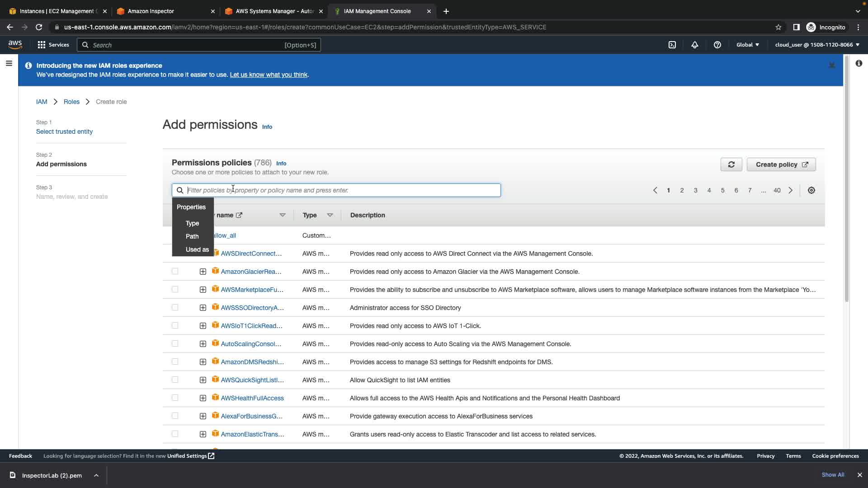Toggle the side navigation hamburger icon

tap(9, 63)
